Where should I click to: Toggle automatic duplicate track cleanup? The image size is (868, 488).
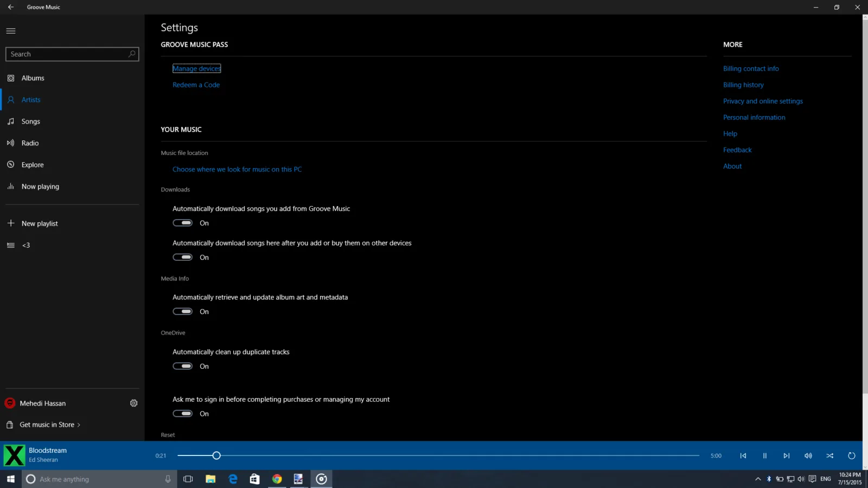[x=183, y=366]
